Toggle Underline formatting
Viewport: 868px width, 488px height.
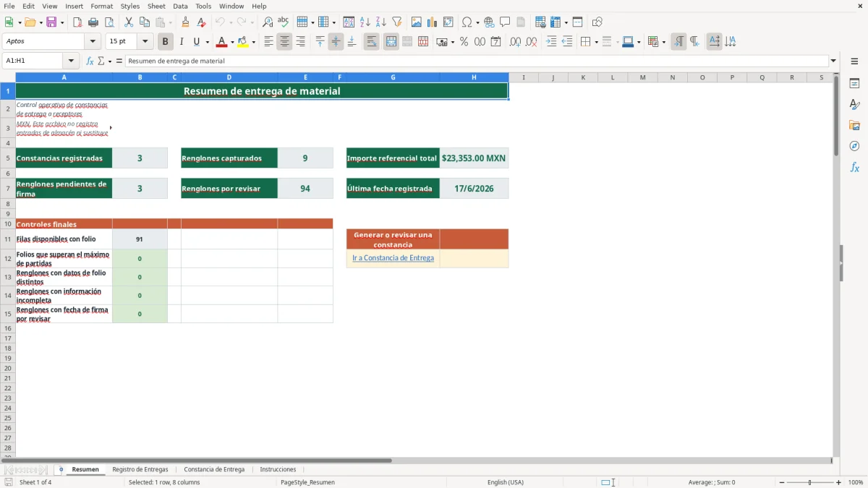point(196,42)
